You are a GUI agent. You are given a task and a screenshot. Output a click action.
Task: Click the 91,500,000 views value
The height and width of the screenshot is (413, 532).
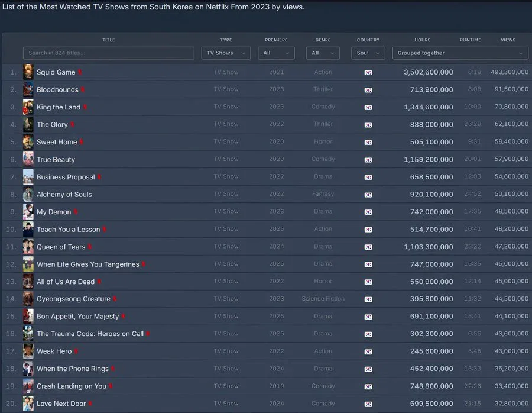tap(511, 89)
